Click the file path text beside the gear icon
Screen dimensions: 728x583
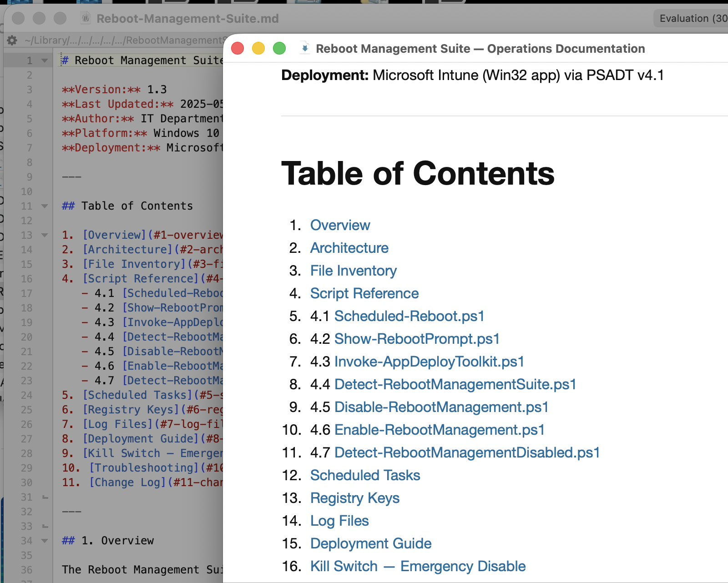pyautogui.click(x=124, y=40)
